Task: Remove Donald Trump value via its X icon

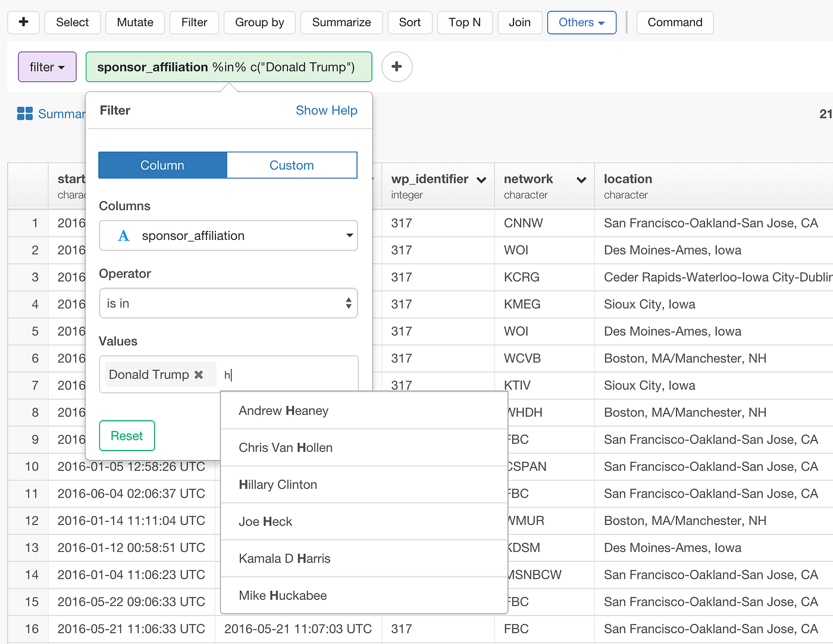Action: tap(199, 374)
